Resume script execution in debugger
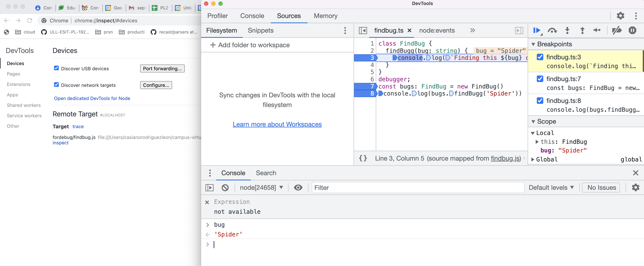Image resolution: width=644 pixels, height=266 pixels. pos(537,30)
